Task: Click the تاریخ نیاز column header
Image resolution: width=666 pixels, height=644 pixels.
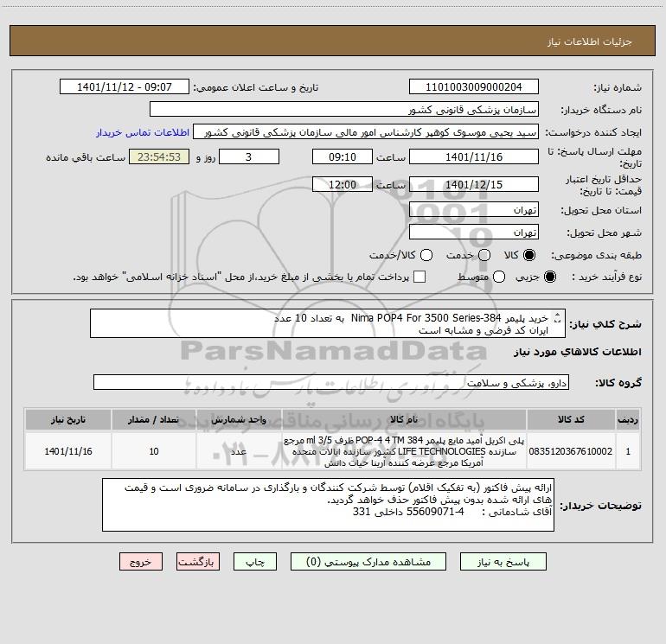Action: pyautogui.click(x=68, y=419)
